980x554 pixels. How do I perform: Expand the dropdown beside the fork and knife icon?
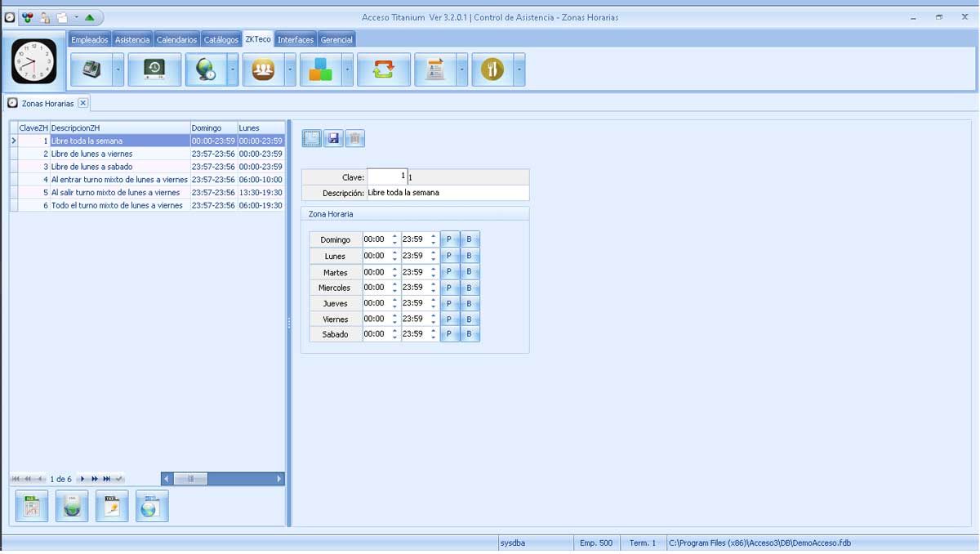pos(519,70)
